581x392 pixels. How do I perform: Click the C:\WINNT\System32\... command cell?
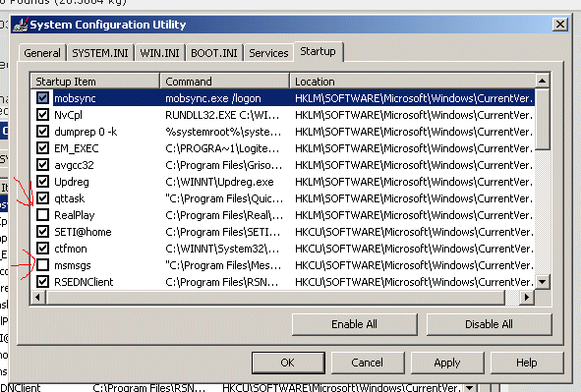[222, 249]
